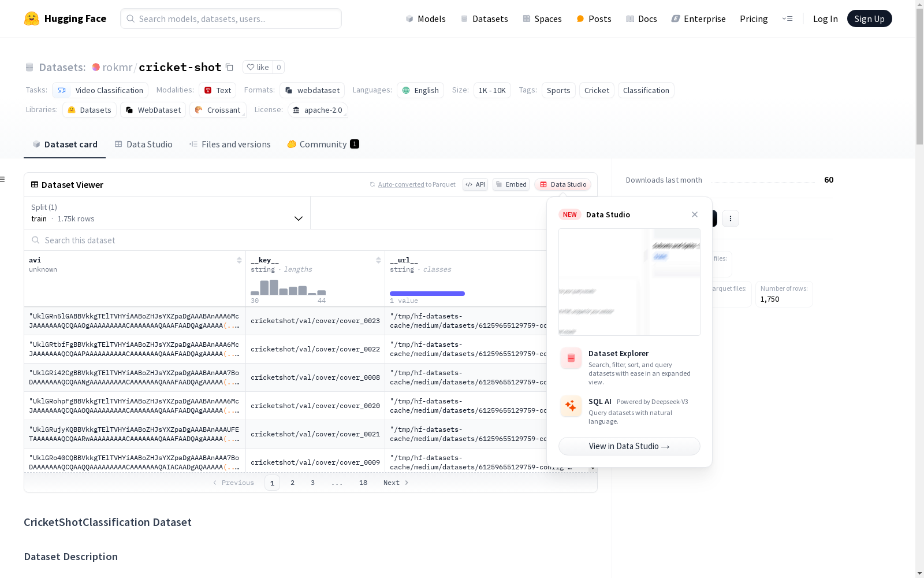
Task: Select the Sports tag
Action: click(x=558, y=90)
